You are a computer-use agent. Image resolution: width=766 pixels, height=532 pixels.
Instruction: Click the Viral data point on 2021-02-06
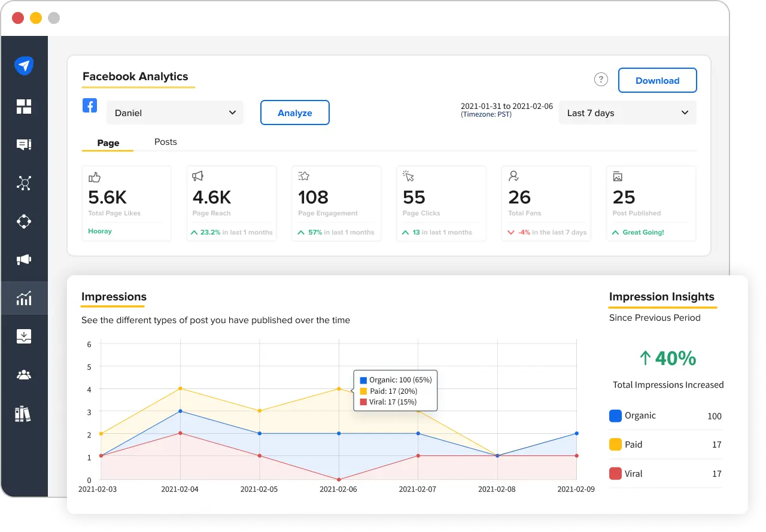point(339,479)
